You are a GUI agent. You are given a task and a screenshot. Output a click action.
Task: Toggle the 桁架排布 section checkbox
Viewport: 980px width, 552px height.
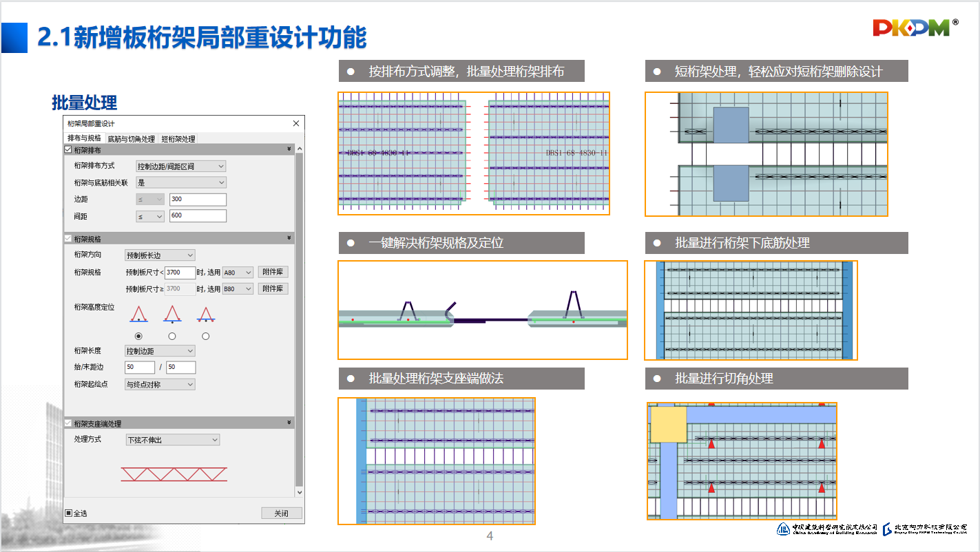pos(68,149)
